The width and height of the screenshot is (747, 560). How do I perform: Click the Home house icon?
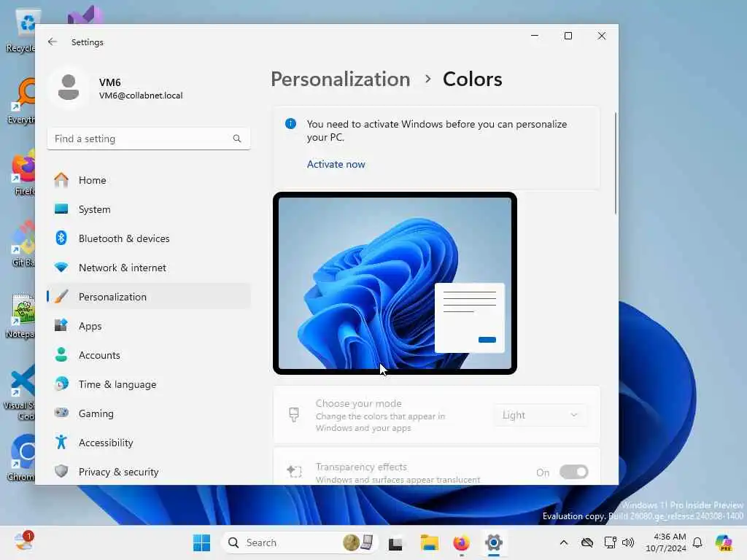61,179
